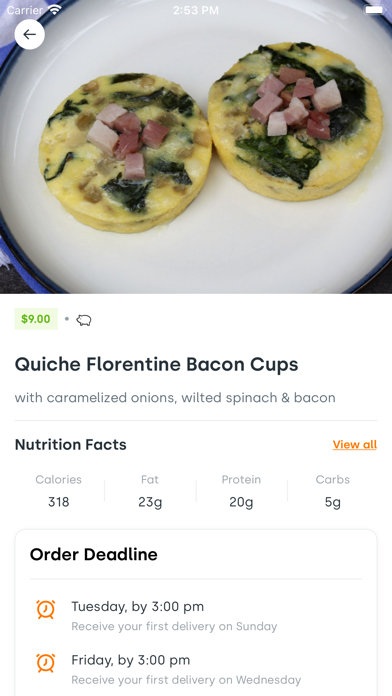Viewport: 392px width, 696px height.
Task: Click the caramelized onions description text
Action: [175, 398]
